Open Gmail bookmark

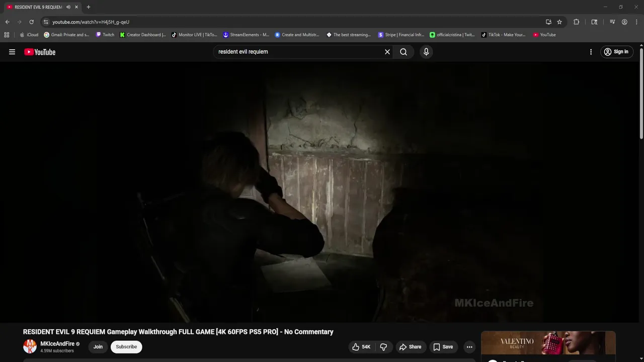tap(66, 35)
